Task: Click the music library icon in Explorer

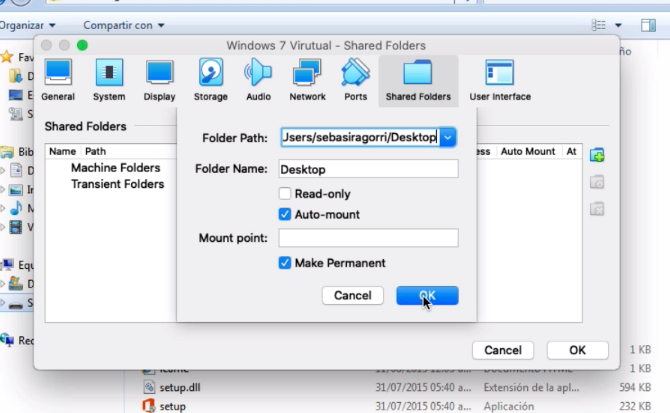Action: tap(16, 208)
